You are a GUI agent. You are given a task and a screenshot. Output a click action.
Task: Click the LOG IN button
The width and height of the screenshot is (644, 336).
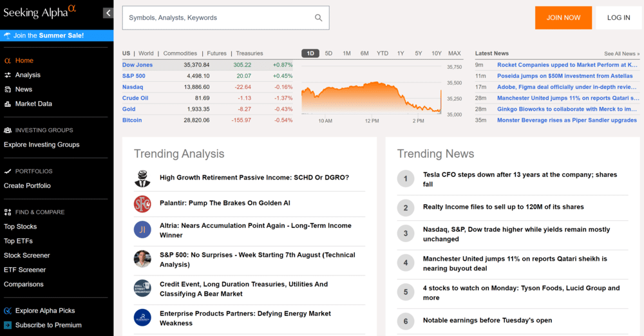pos(618,18)
